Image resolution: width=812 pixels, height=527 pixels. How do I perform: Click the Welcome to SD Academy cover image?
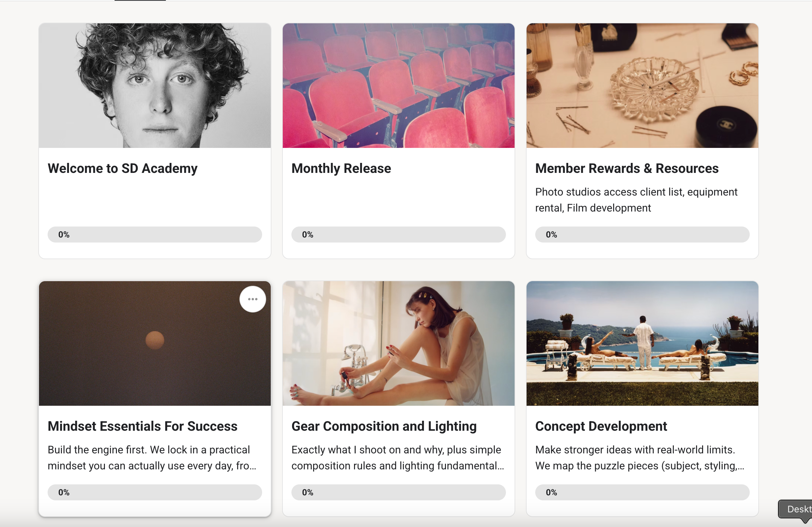pos(155,85)
